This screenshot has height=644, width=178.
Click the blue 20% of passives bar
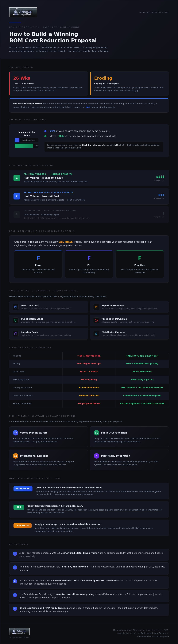[17, 140]
